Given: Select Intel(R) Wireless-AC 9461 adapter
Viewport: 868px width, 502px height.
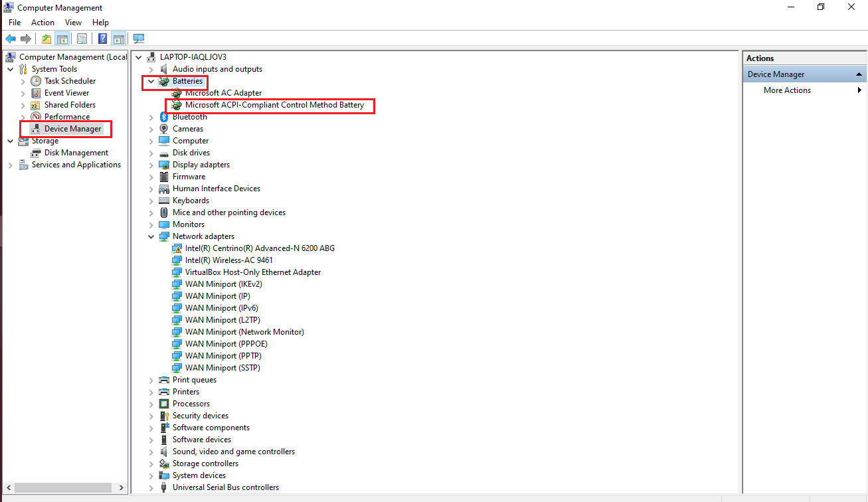Looking at the screenshot, I should click(228, 260).
